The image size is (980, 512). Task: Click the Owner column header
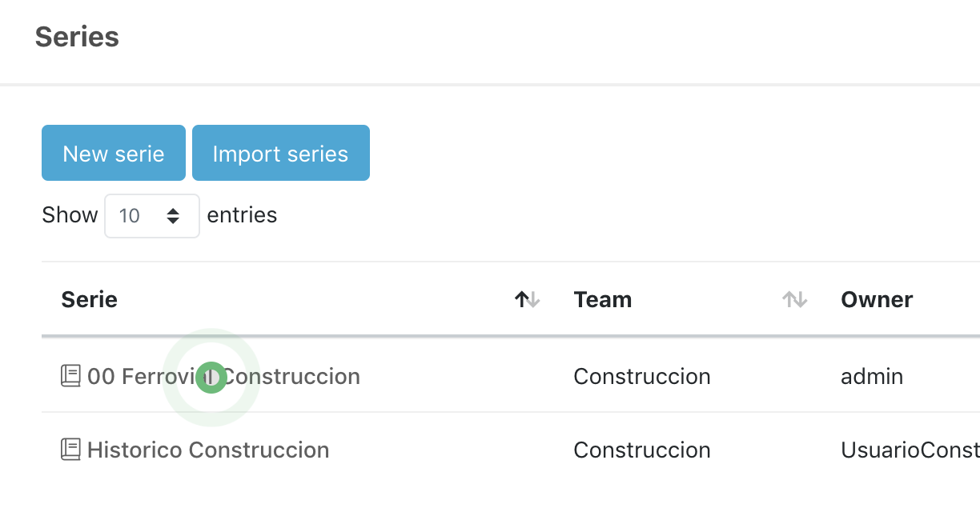pyautogui.click(x=877, y=300)
